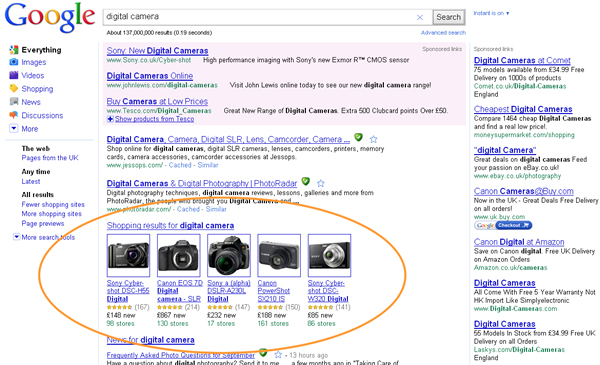The image size is (600, 365).
Task: Open Canon Digital at Amazon ad
Action: pos(519,242)
